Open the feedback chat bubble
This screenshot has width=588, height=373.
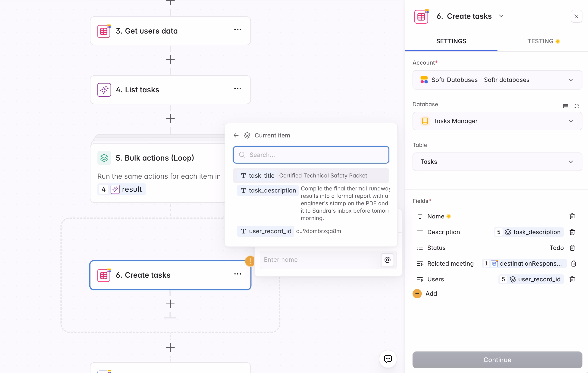(x=388, y=359)
